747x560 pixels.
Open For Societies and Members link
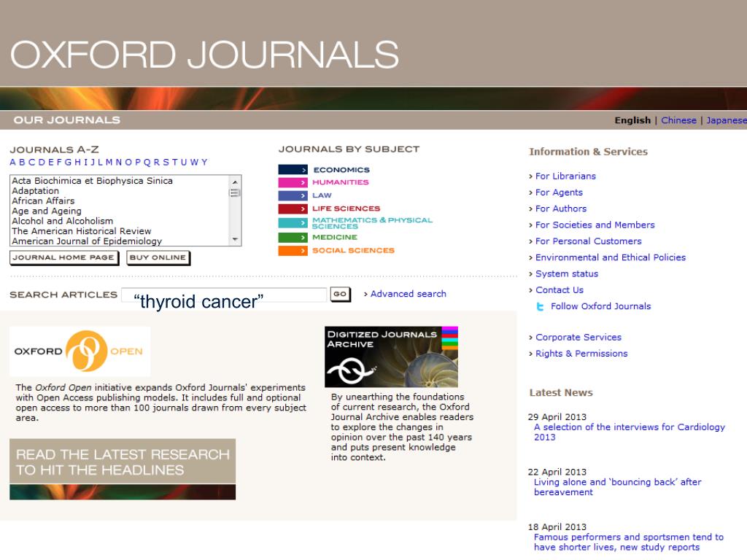click(595, 225)
